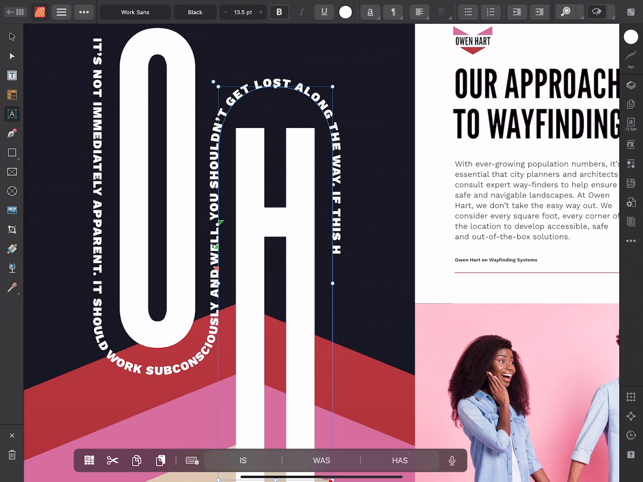Image resolution: width=643 pixels, height=482 pixels.
Task: Insert the suggestion word IS
Action: click(243, 461)
